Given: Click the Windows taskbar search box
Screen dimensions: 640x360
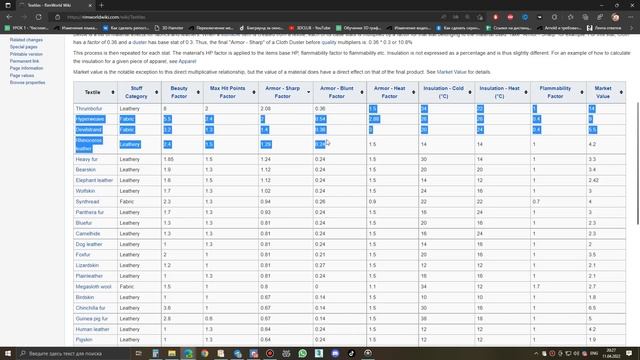Looking at the screenshot, I should coord(73,353).
